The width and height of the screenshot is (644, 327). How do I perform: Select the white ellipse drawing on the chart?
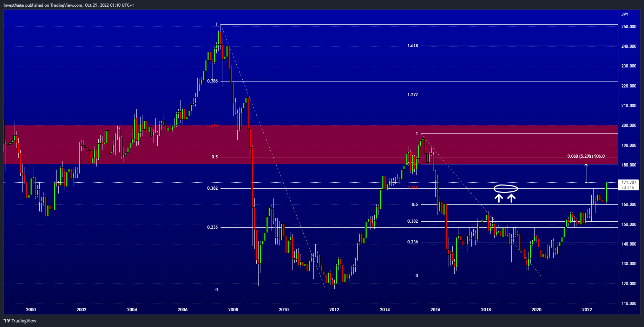click(x=506, y=189)
